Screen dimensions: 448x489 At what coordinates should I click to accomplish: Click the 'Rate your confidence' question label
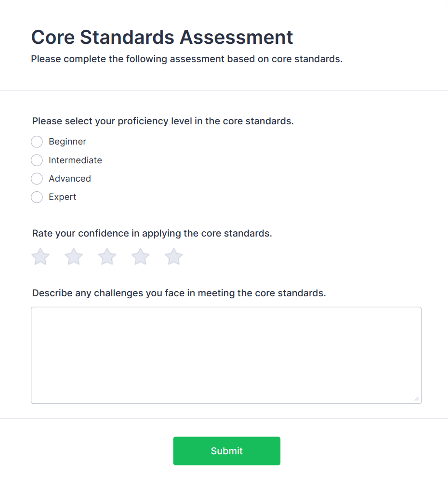tap(152, 234)
